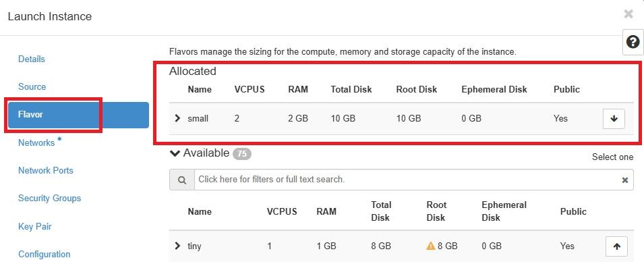Expand the small flavor row details
The image size is (644, 262).
point(177,118)
